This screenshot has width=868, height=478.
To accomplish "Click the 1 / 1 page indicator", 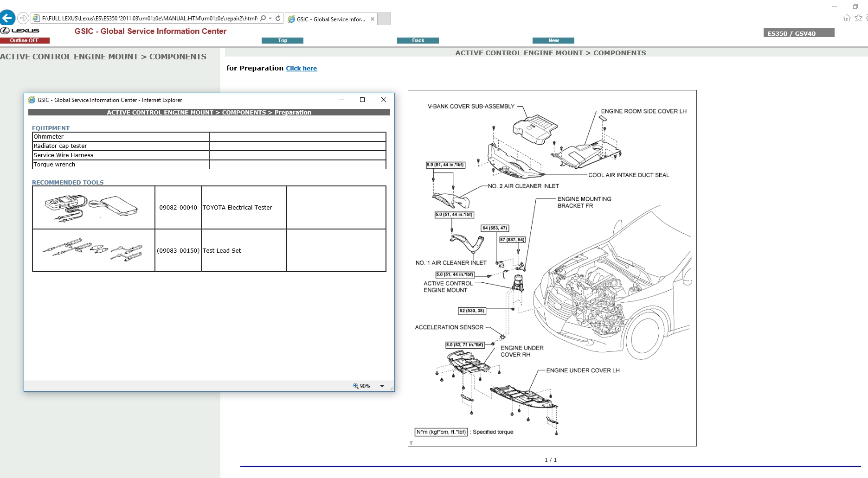I will pos(551,460).
